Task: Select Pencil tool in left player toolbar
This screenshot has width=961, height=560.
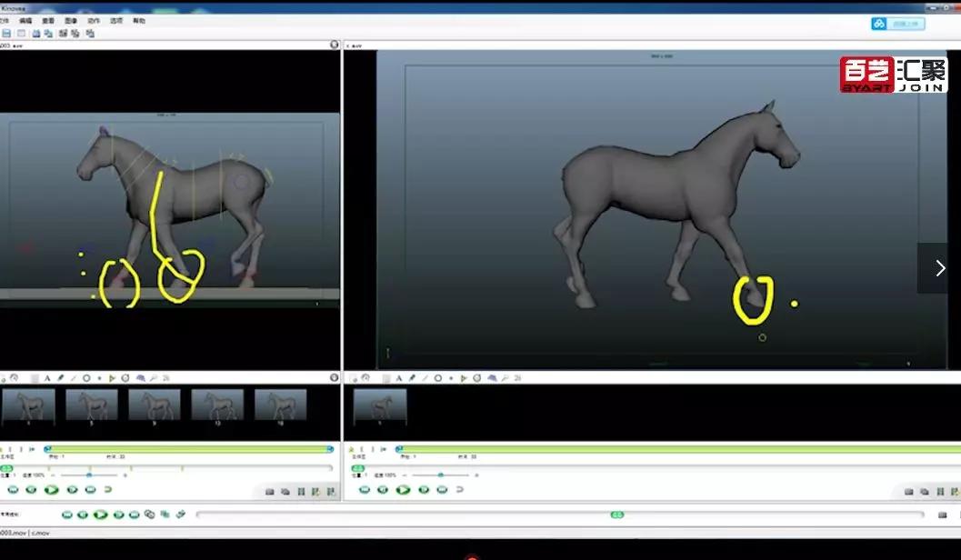Action: (x=60, y=378)
